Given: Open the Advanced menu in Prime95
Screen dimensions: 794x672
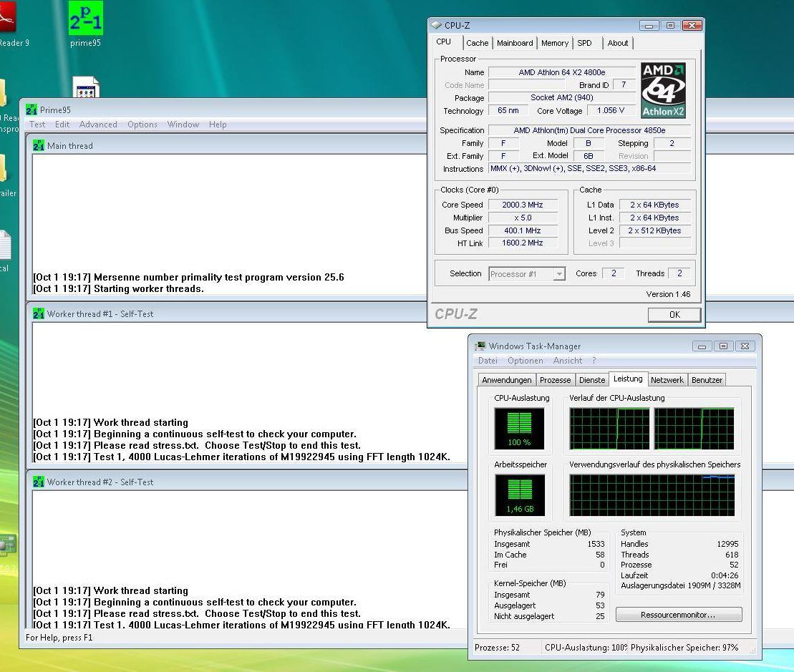Looking at the screenshot, I should pyautogui.click(x=98, y=125).
